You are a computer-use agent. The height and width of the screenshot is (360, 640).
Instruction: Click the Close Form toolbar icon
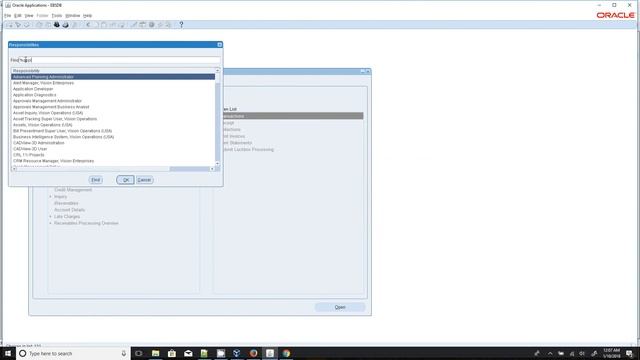tap(74, 25)
